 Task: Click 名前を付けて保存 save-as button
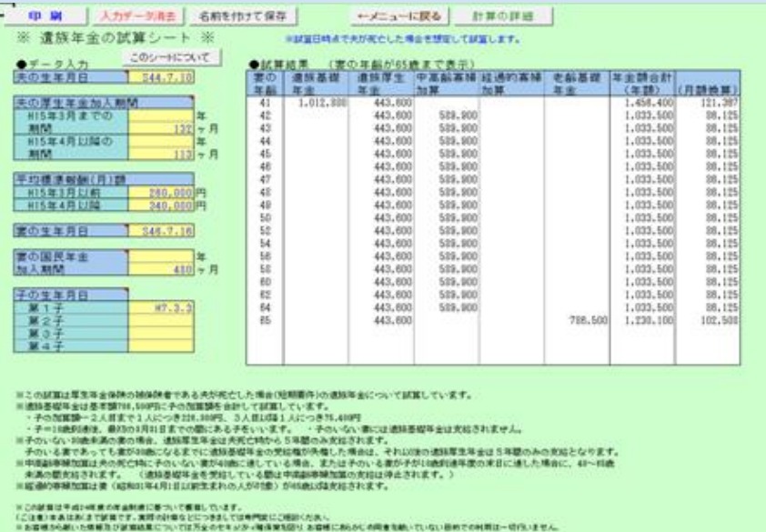tap(228, 16)
